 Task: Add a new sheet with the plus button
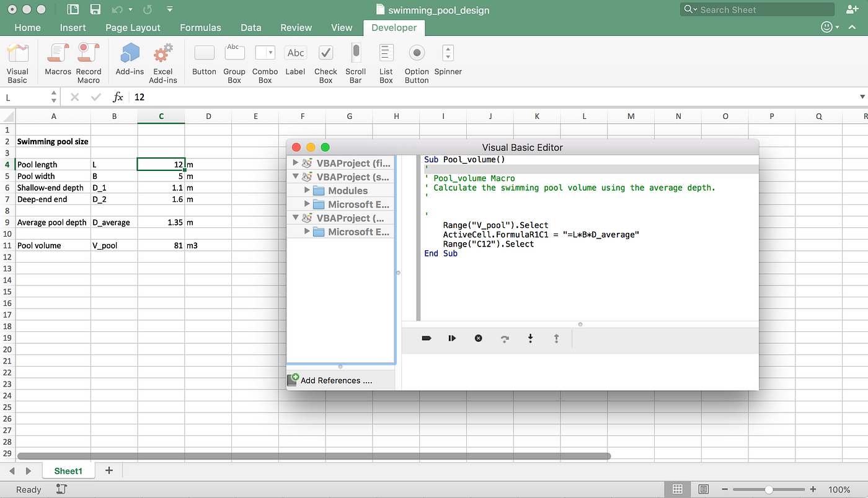pos(108,470)
